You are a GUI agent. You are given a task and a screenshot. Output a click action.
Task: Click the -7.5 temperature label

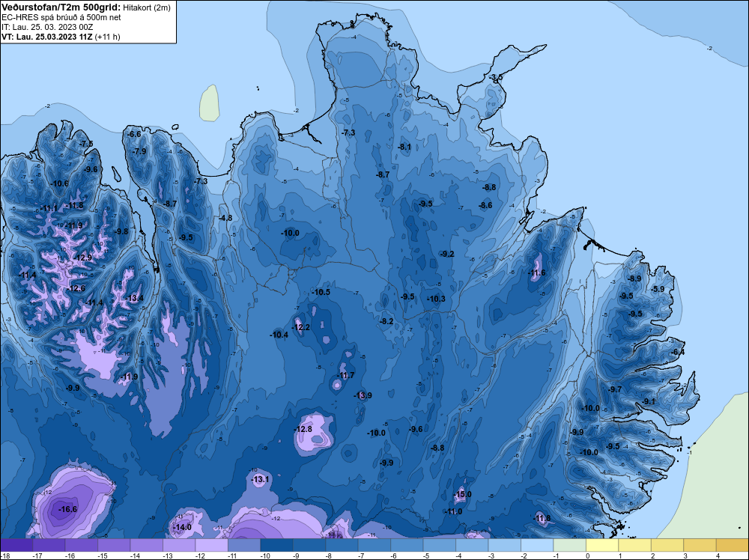click(86, 144)
